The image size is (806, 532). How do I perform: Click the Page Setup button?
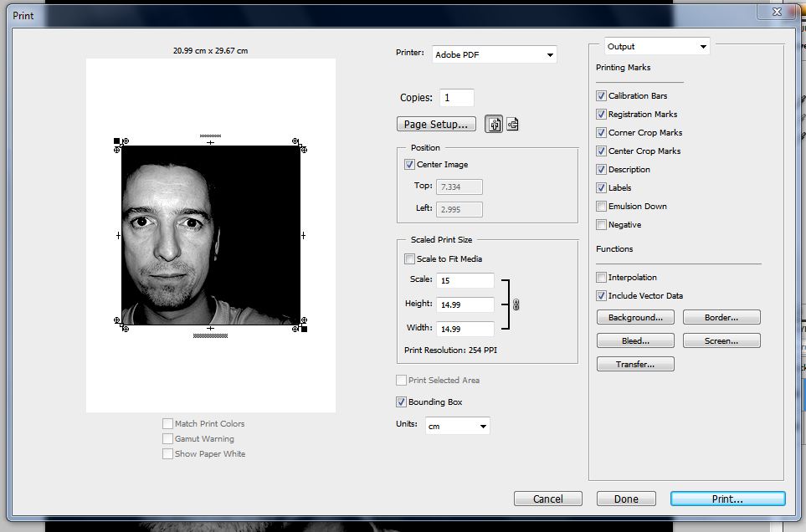pos(435,124)
